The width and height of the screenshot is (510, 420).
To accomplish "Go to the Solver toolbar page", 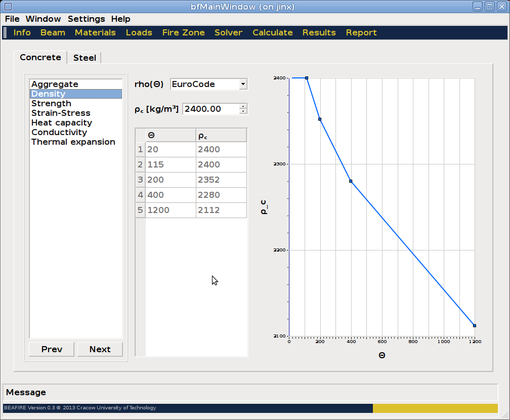I will (x=228, y=32).
